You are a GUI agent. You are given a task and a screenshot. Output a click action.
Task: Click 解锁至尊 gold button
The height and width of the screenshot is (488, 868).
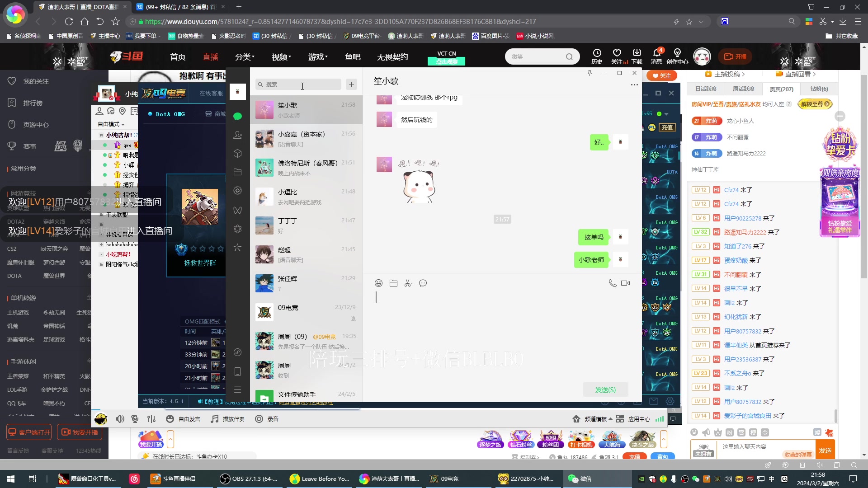click(x=815, y=104)
